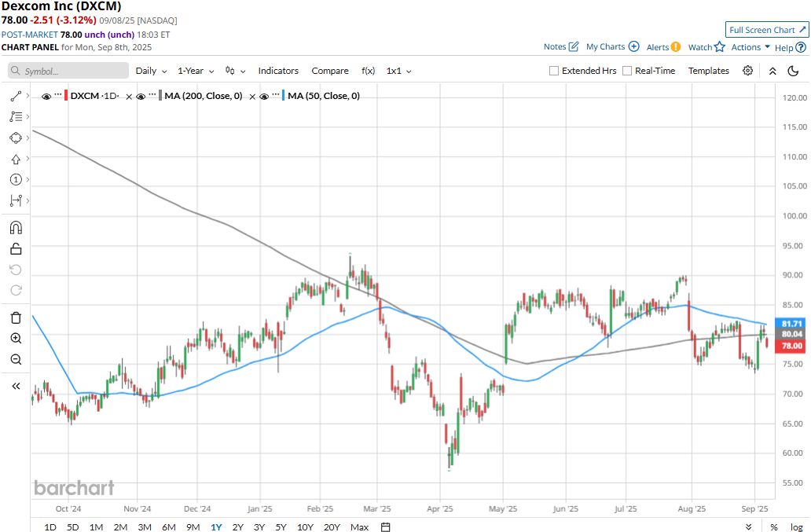This screenshot has width=811, height=532.
Task: Redo the chart action
Action: (16, 291)
